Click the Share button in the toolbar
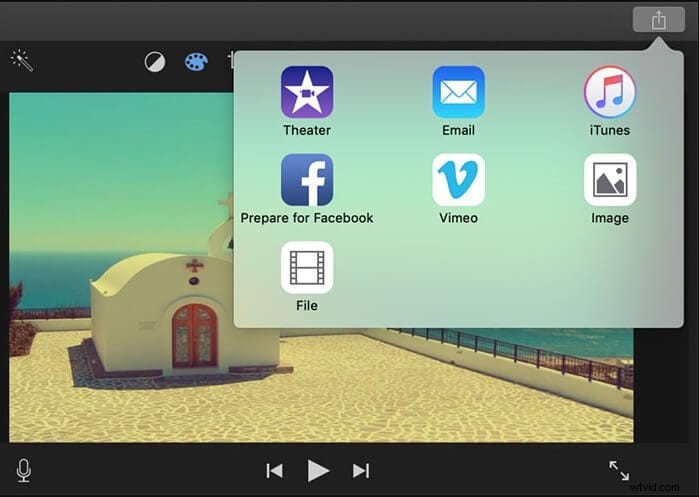The image size is (699, 497). point(658,20)
